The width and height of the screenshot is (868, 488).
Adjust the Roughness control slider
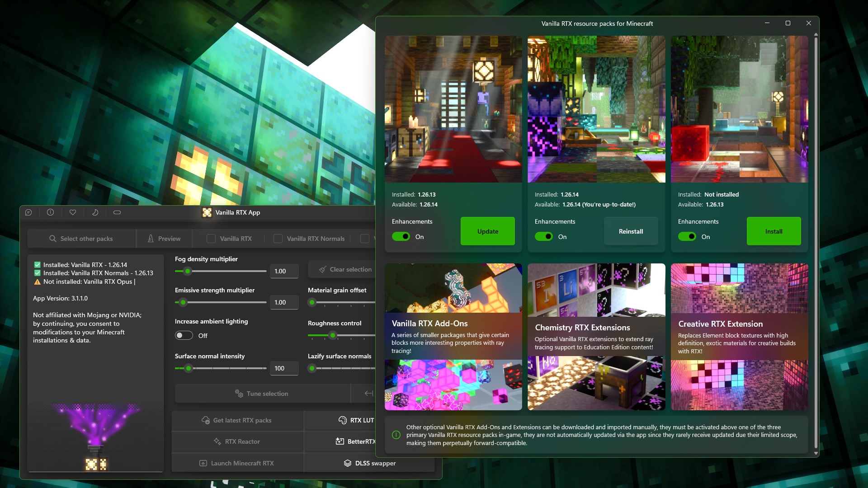pyautogui.click(x=342, y=335)
